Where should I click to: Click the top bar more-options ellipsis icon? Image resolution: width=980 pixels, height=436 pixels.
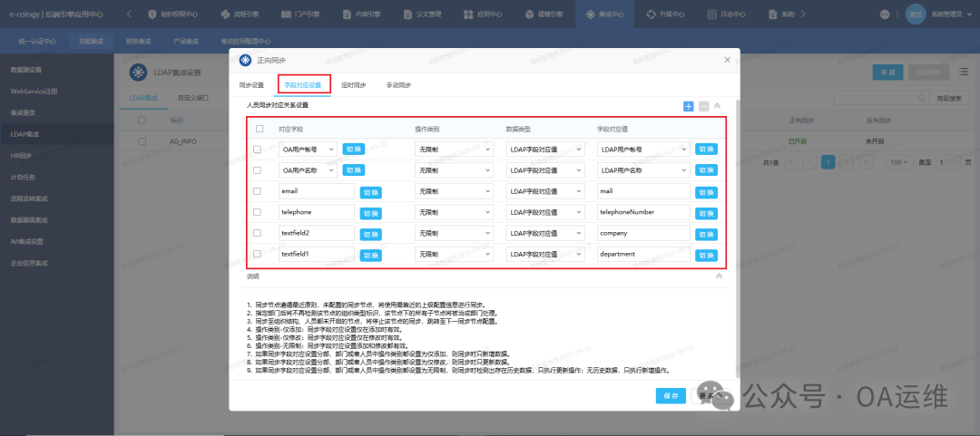[886, 15]
